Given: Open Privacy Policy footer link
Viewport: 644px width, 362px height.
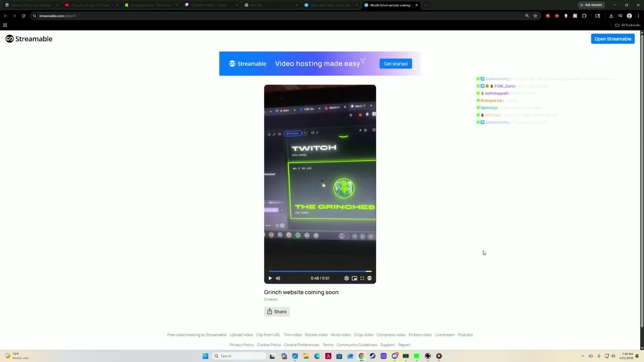Looking at the screenshot, I should click(x=242, y=345).
